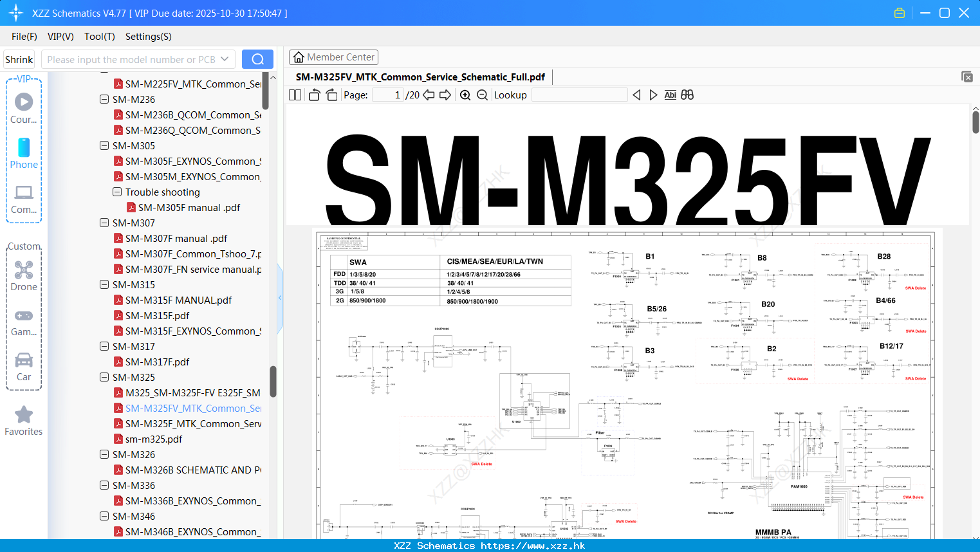Open SM-M325F_MTK_Common_Serv file
Viewport: 980px width, 552px height.
click(193, 423)
